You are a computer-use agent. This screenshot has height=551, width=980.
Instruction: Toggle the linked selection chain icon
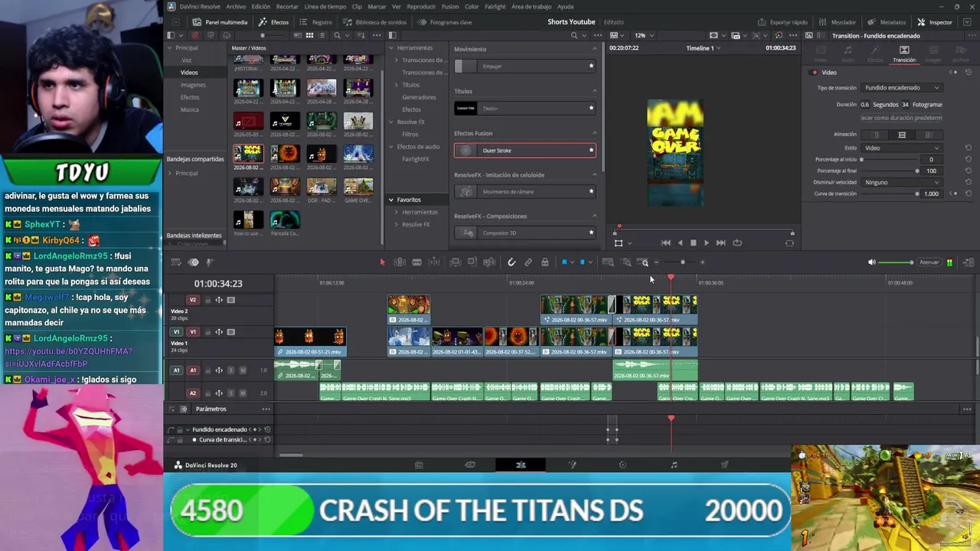coord(528,262)
